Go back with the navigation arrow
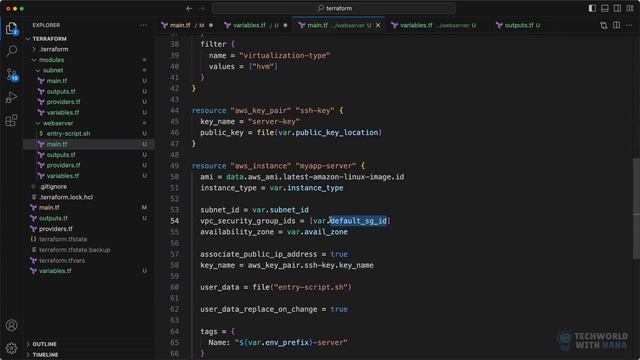The width and height of the screenshot is (640, 360). 189,8
